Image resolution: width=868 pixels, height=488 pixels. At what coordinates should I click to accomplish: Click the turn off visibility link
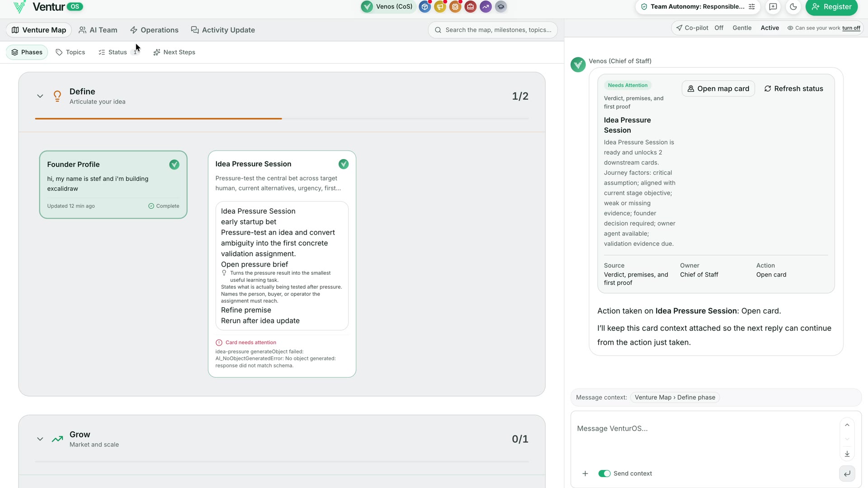[851, 28]
